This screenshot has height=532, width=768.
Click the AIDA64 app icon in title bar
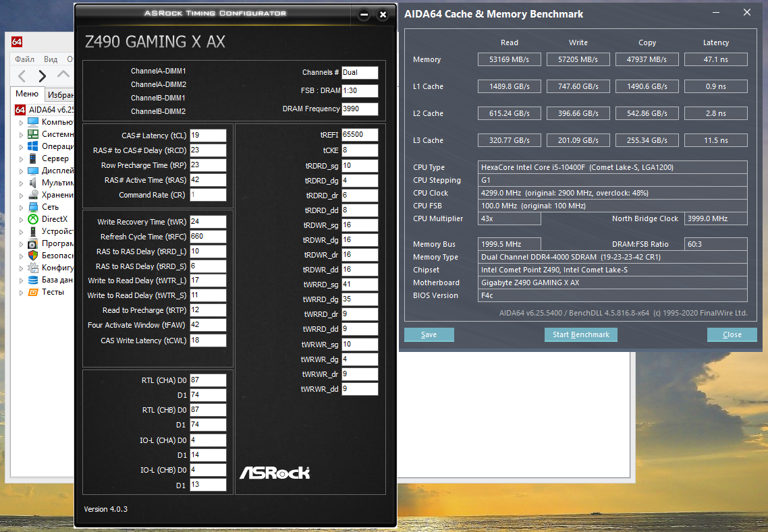(17, 42)
